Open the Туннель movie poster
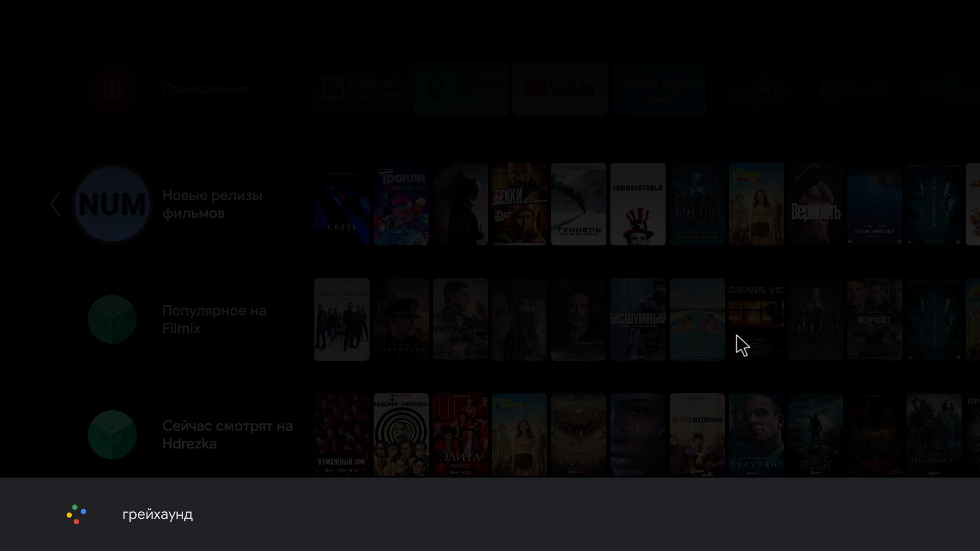The height and width of the screenshot is (551, 980). click(x=579, y=204)
